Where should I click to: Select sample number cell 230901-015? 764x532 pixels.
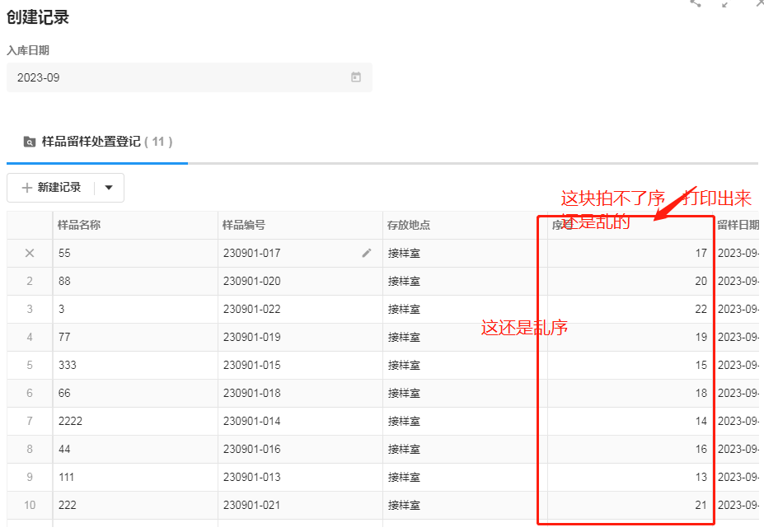pyautogui.click(x=300, y=365)
